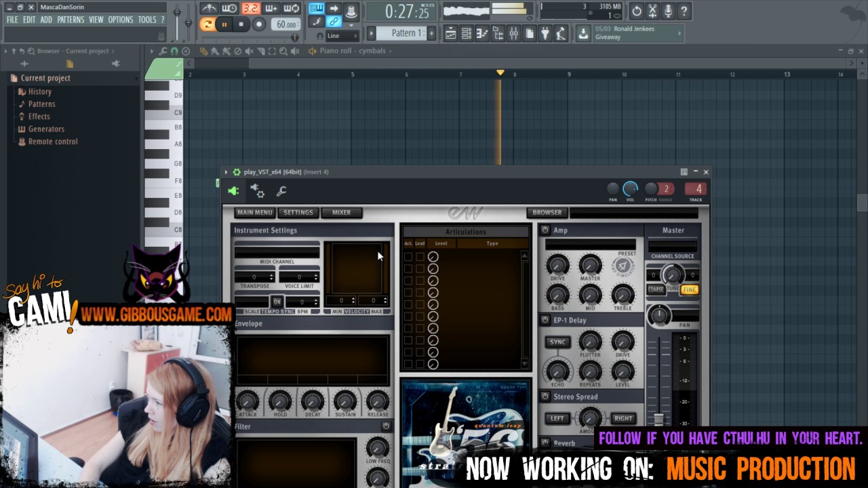Viewport: 868px width, 488px height.
Task: Pause playback with the transport pause button
Action: click(224, 24)
